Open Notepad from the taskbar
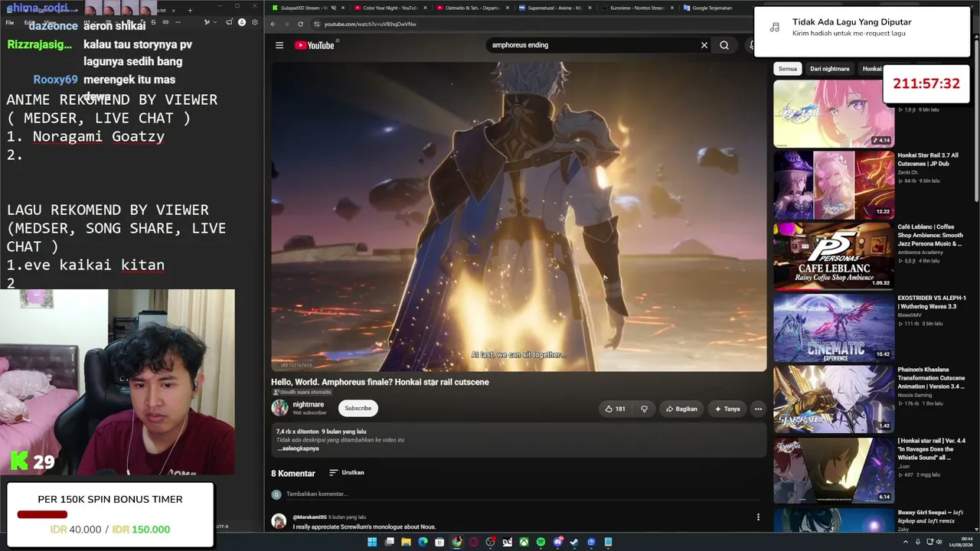980x551 pixels. [x=608, y=542]
